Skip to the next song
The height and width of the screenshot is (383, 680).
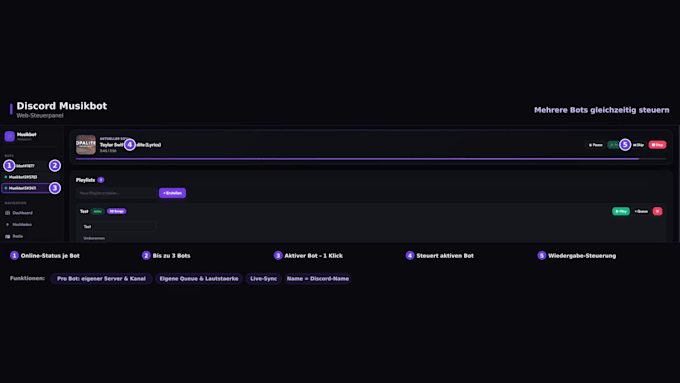[638, 145]
